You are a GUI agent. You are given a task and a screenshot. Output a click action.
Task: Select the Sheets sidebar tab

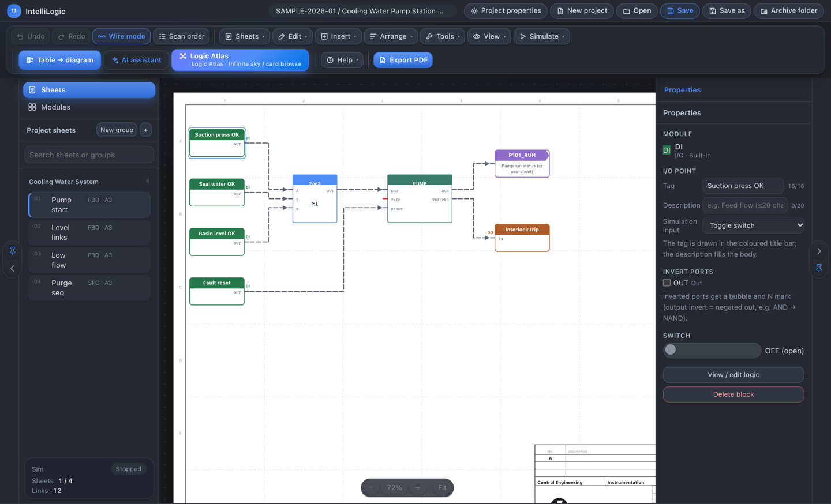tap(89, 90)
